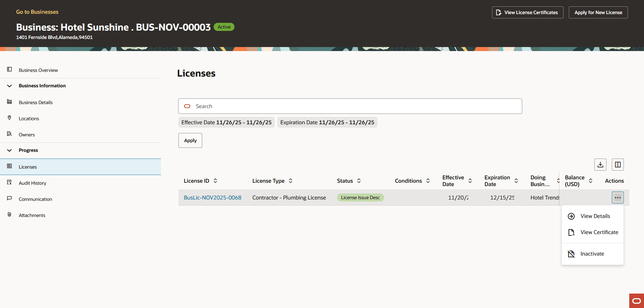This screenshot has height=308, width=644.
Task: Click the Locations map pin icon
Action: click(9, 118)
